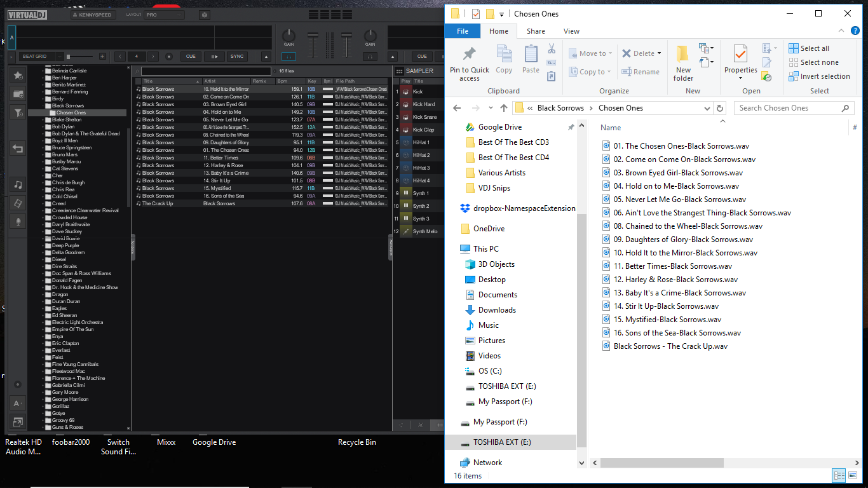Switch to the View ribbon tab
The width and height of the screenshot is (868, 488).
571,31
